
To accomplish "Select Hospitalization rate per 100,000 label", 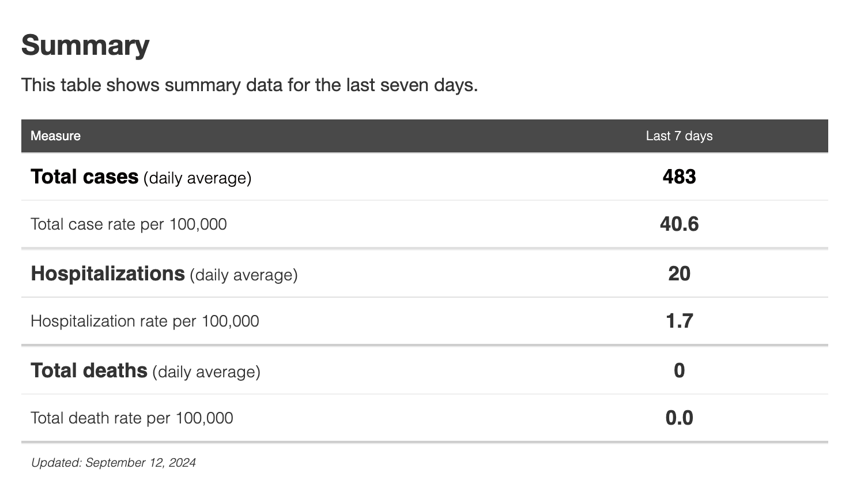I will pyautogui.click(x=145, y=321).
